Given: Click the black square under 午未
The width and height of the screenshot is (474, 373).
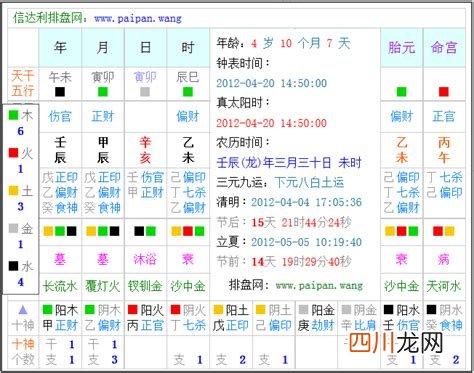Looking at the screenshot, I should 60,92.
